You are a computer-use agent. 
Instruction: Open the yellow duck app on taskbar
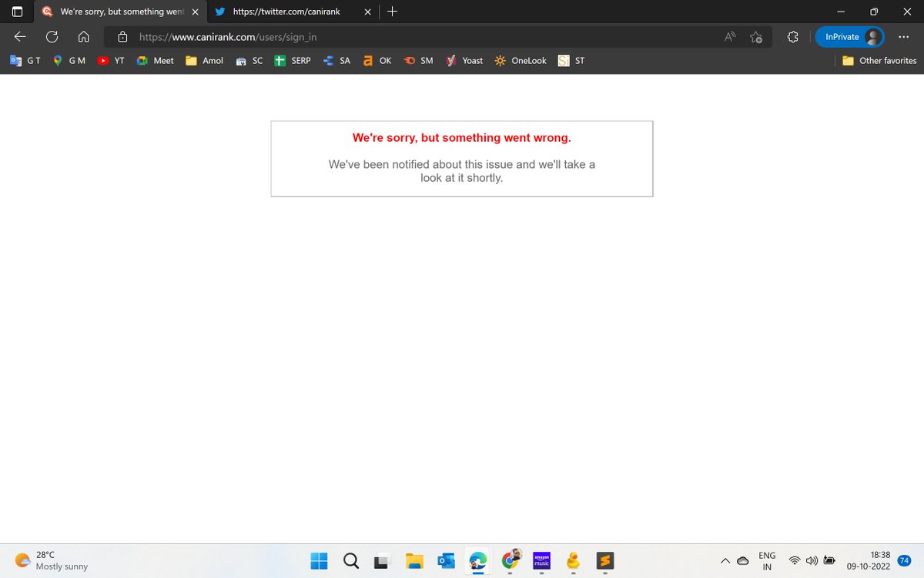[573, 560]
